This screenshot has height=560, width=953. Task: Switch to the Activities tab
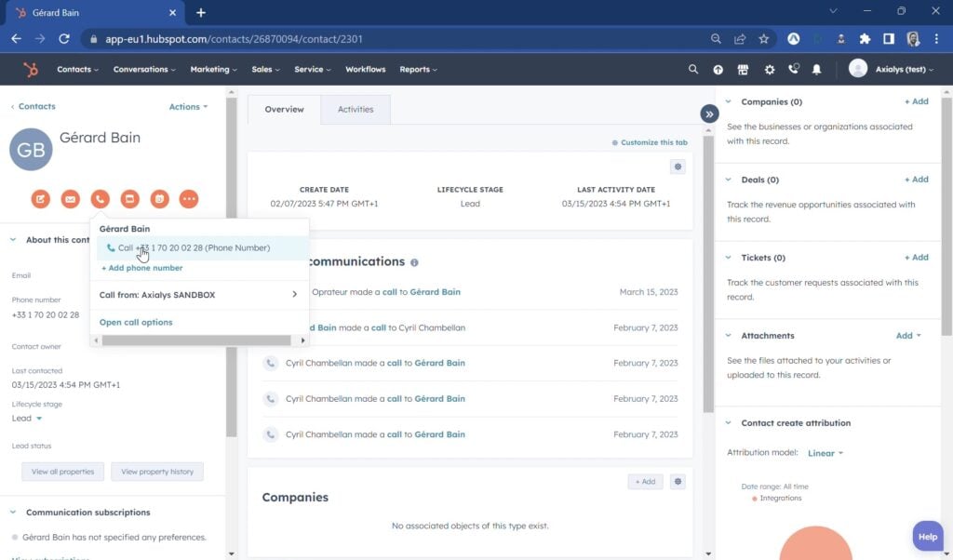356,110
